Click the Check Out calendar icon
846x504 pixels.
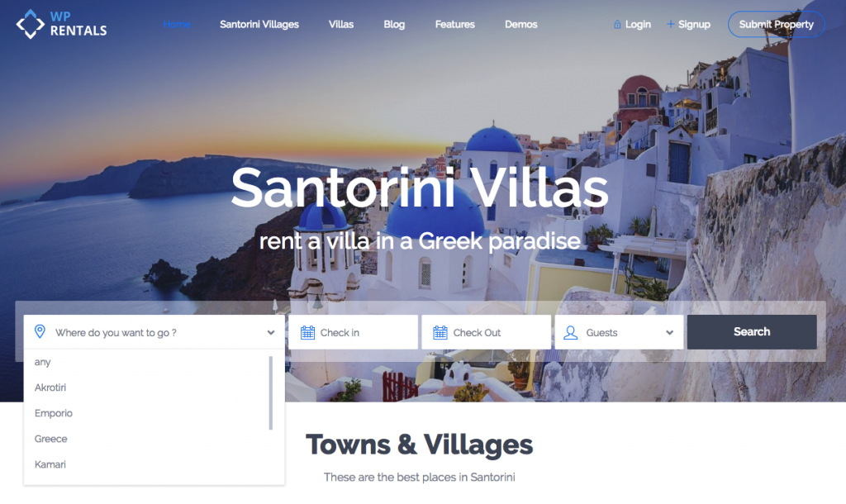coord(440,332)
